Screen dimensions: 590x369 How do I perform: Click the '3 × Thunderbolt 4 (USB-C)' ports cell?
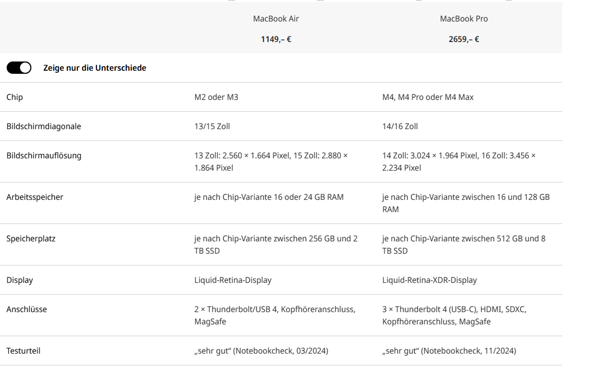(x=454, y=316)
